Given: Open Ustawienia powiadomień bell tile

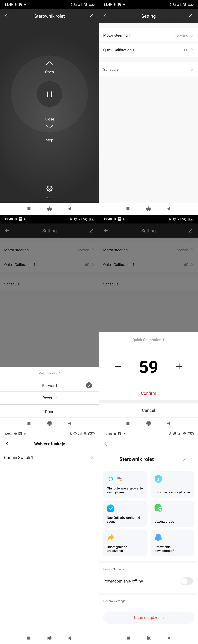Looking at the screenshot, I should [x=172, y=543].
